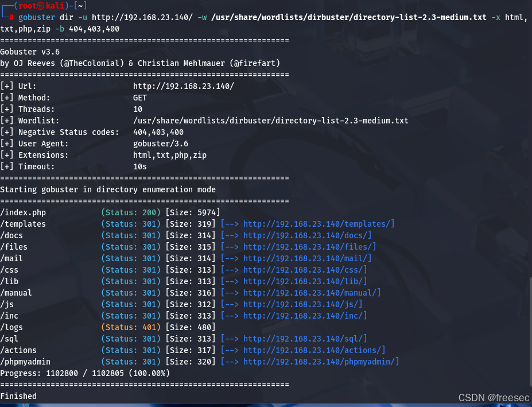The width and height of the screenshot is (532, 407).
Task: Click the [Size: 480] value for /logs
Action: pyautogui.click(x=191, y=328)
